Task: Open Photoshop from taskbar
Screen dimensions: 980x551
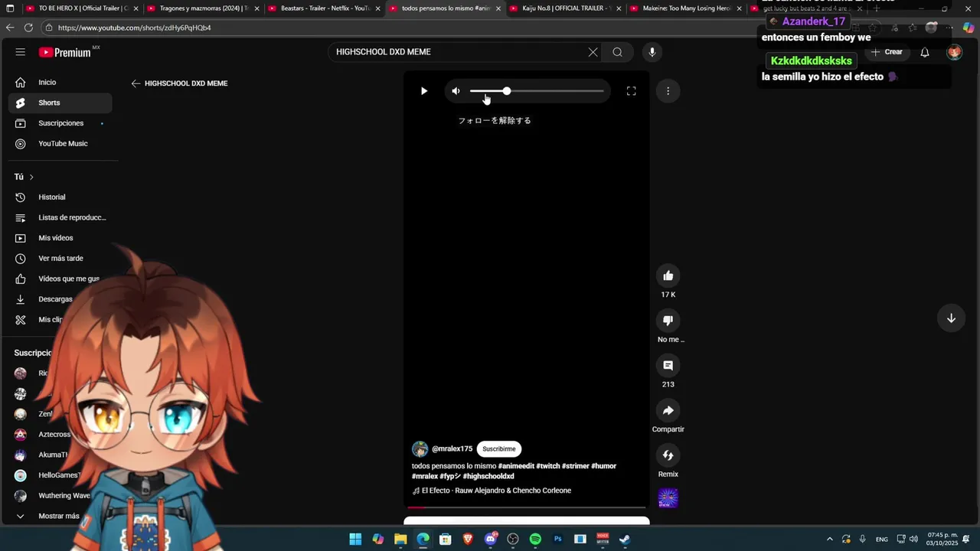Action: (x=557, y=540)
